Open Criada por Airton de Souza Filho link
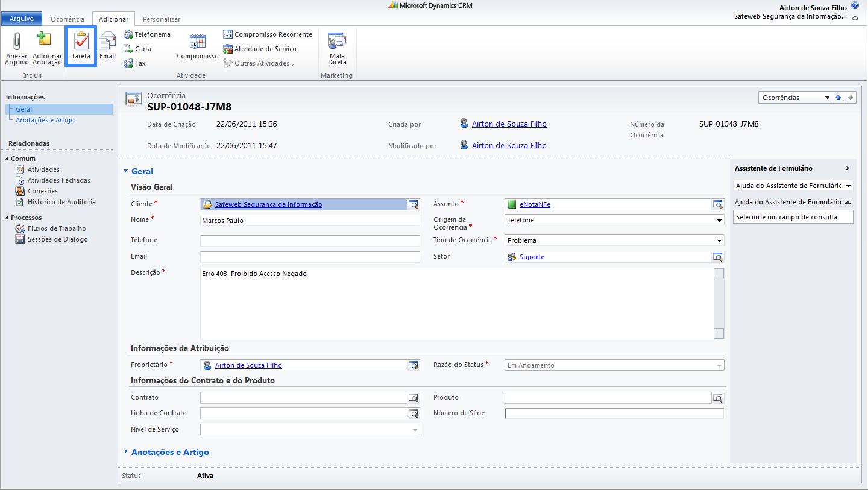Image resolution: width=868 pixels, height=490 pixels. pyautogui.click(x=509, y=124)
